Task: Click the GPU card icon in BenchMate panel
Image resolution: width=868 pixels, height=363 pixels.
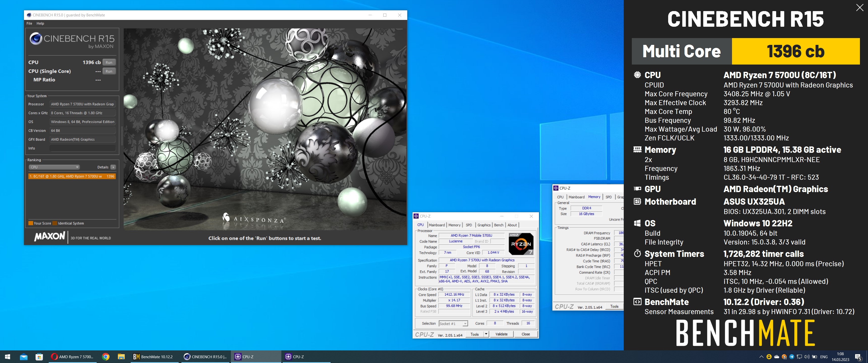Action: pyautogui.click(x=637, y=189)
